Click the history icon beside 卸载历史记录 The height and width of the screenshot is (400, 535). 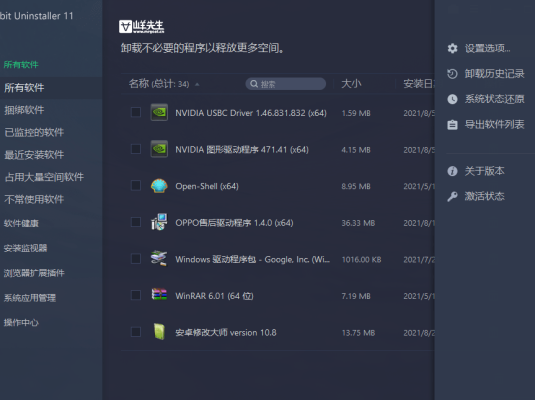tap(452, 73)
